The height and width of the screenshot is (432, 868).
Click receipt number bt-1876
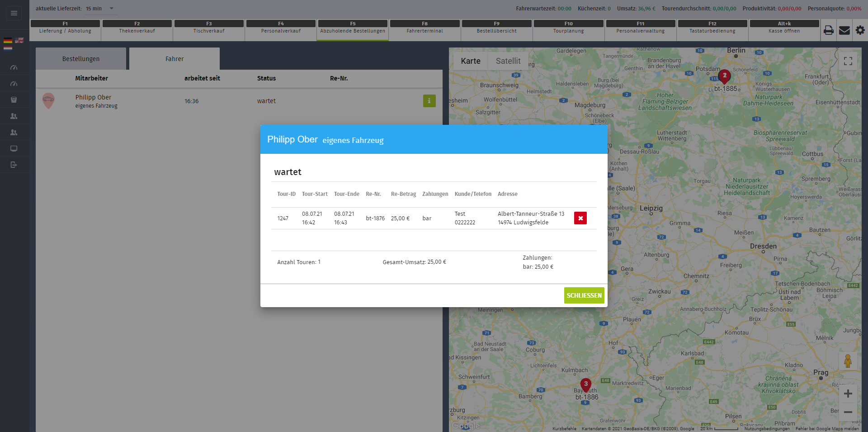point(375,218)
